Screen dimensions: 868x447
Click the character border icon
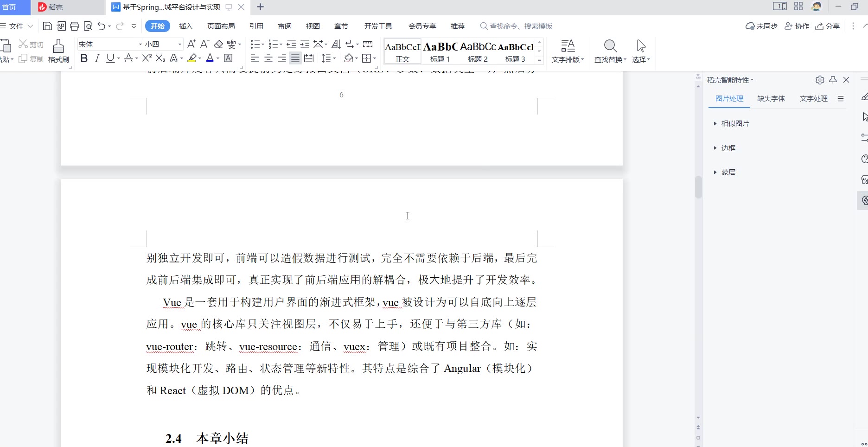[x=228, y=58]
